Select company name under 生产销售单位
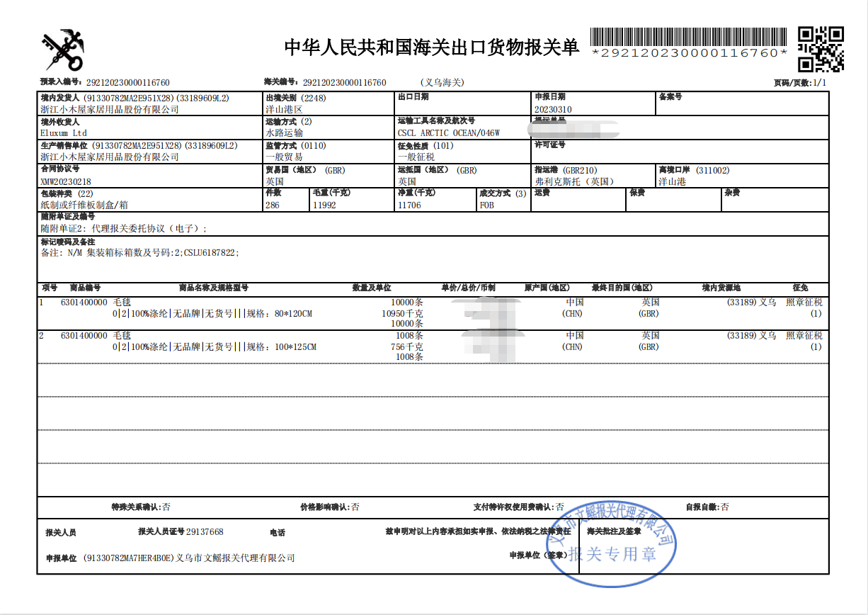The height and width of the screenshot is (615, 868). point(110,157)
